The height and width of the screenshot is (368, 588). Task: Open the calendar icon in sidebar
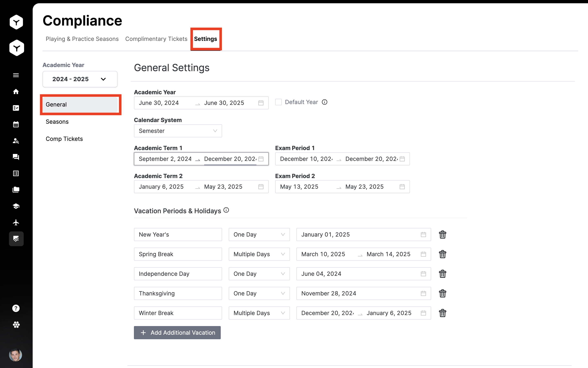click(16, 124)
